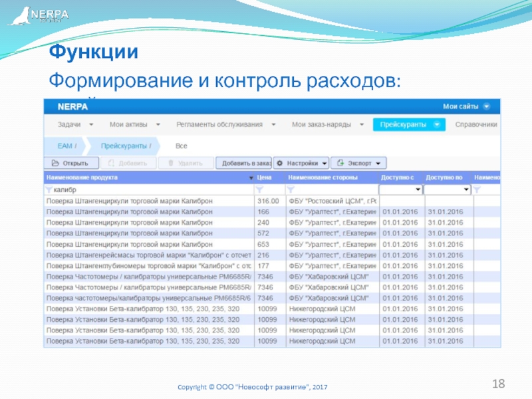The height and width of the screenshot is (399, 532).
Task: Click the export icon on Экспорт button
Action: click(x=339, y=163)
